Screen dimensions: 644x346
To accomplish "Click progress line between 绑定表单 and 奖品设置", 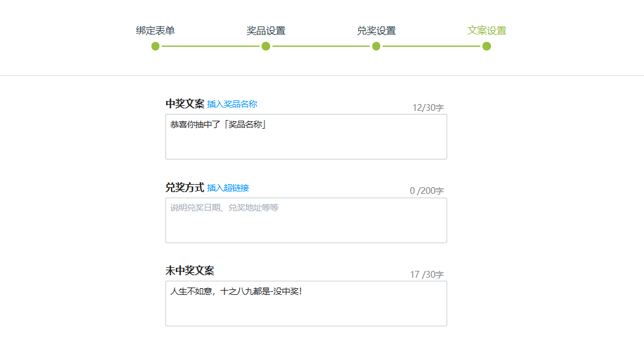I will [x=210, y=46].
